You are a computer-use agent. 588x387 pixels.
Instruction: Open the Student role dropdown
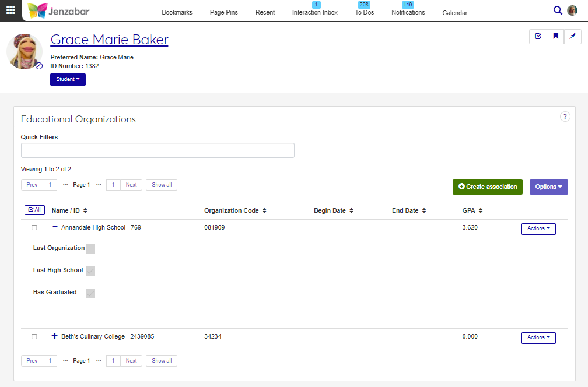coord(68,79)
